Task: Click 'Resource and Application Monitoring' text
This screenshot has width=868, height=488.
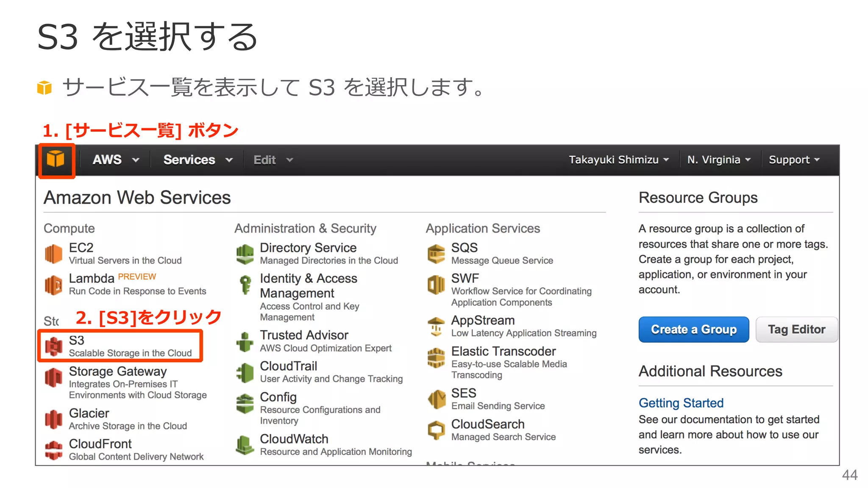Action: (x=336, y=452)
